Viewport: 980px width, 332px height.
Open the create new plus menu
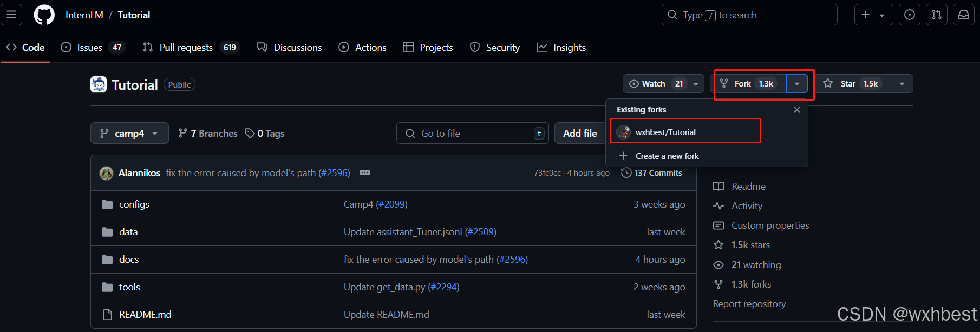click(x=873, y=15)
